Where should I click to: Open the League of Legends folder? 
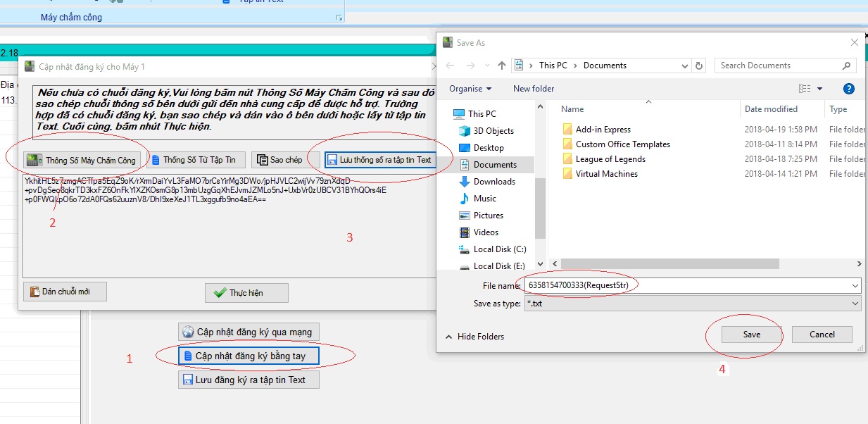coord(610,159)
